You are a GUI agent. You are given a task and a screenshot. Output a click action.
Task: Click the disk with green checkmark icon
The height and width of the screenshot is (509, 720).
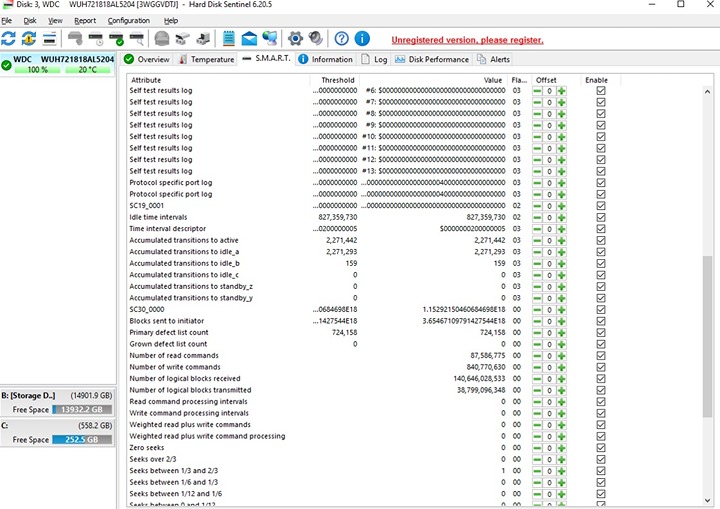click(117, 39)
